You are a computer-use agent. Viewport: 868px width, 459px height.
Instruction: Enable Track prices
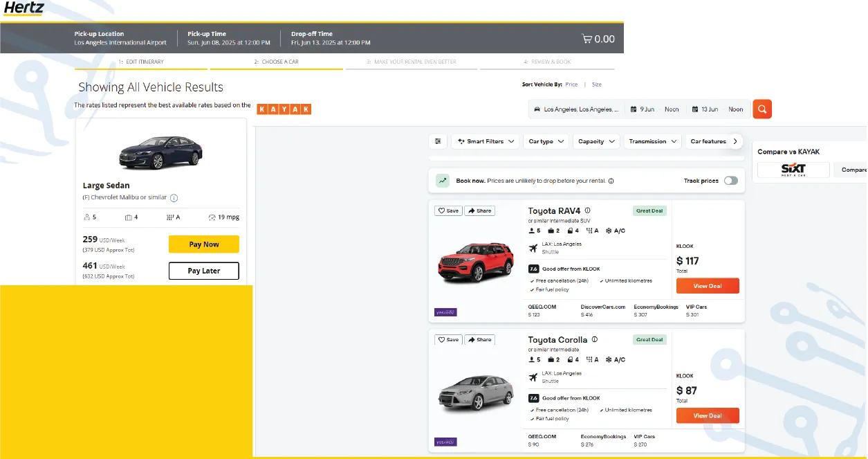(x=731, y=180)
